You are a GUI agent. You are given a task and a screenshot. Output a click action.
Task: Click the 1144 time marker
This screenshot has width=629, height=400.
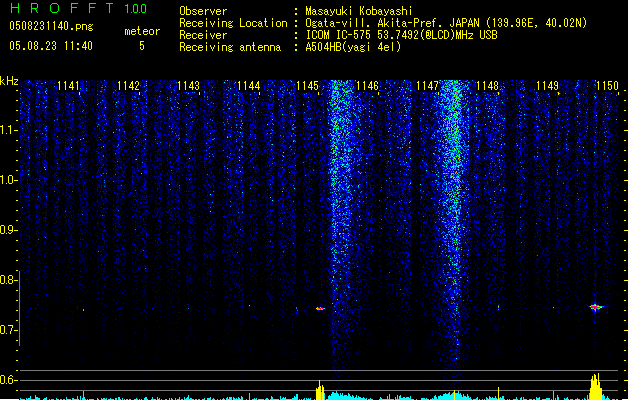point(248,85)
